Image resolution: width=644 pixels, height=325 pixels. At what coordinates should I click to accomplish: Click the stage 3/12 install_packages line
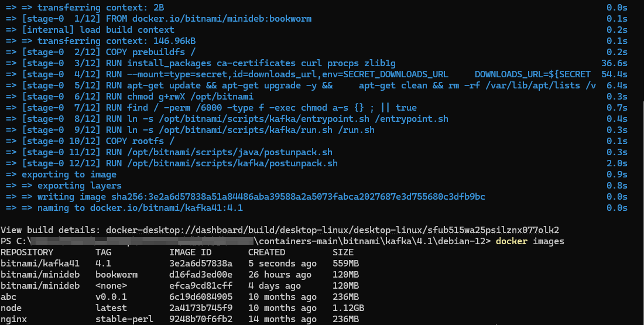coord(201,64)
